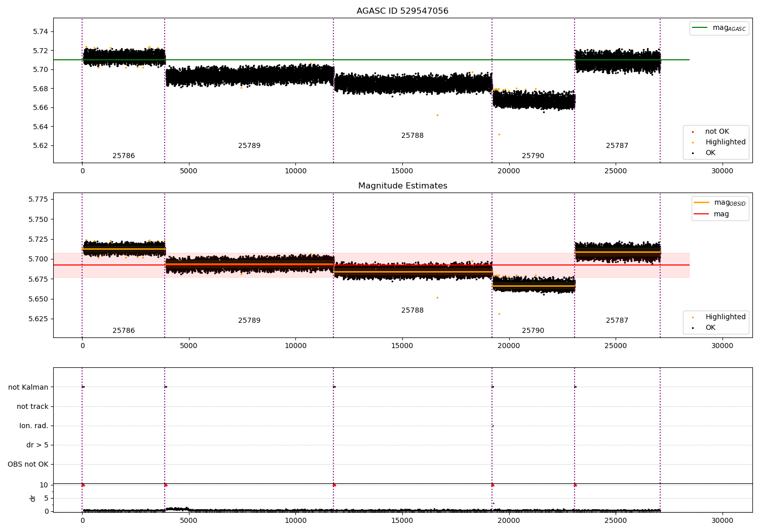Click the 'dr > 5' axis label
This screenshot has height=532, width=760.
(37, 445)
